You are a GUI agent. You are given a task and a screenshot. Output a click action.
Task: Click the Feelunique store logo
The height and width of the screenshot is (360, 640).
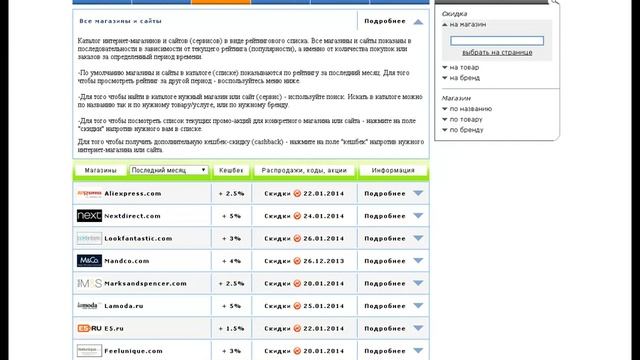89,351
